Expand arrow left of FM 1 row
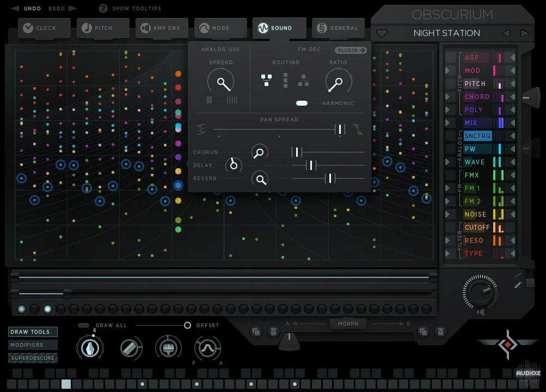The width and height of the screenshot is (546, 392). click(447, 188)
